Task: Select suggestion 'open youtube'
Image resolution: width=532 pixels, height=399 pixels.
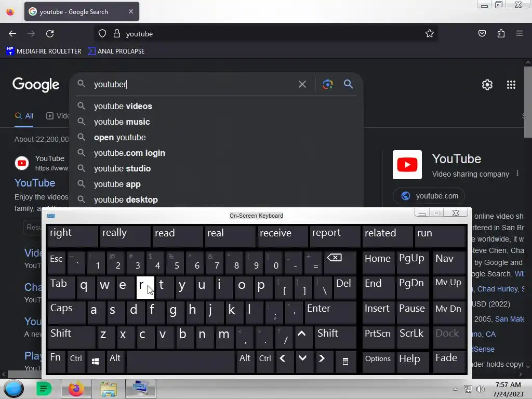Action: pyautogui.click(x=216, y=137)
